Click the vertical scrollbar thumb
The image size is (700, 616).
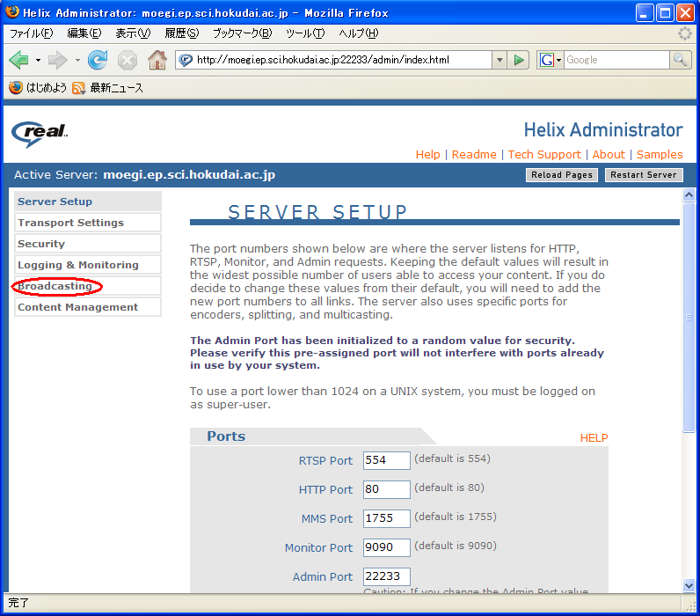[689, 317]
